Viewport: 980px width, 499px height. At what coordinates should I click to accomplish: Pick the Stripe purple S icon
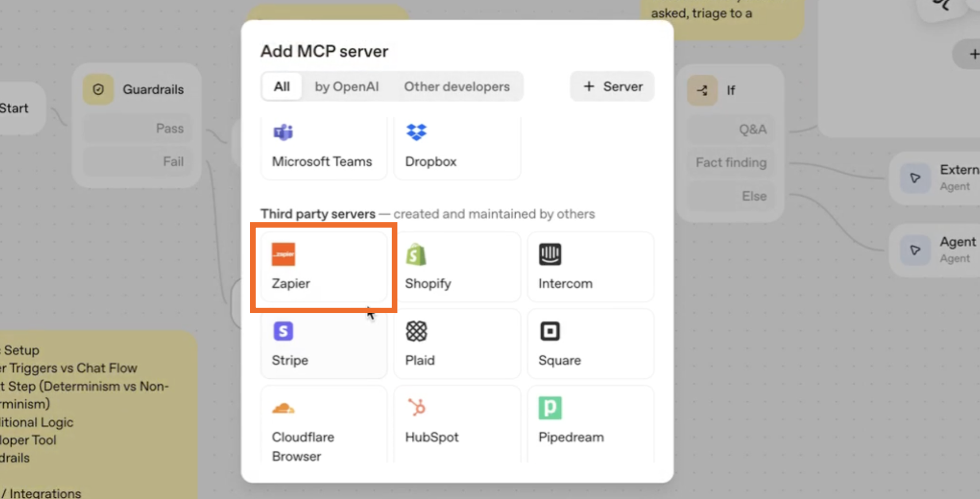click(x=283, y=331)
